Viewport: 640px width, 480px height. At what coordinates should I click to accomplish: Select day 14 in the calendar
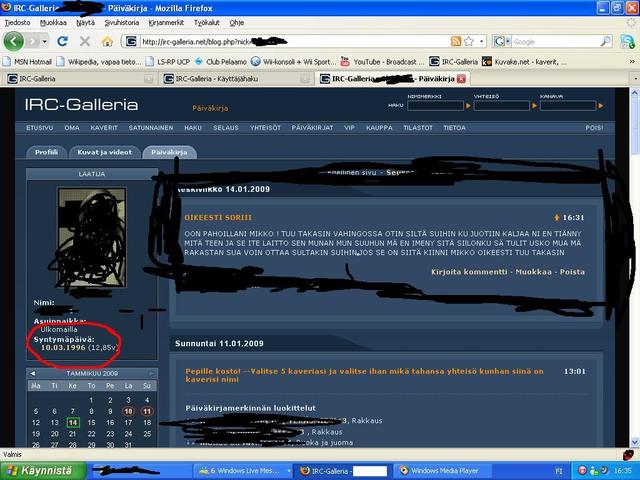[73, 422]
